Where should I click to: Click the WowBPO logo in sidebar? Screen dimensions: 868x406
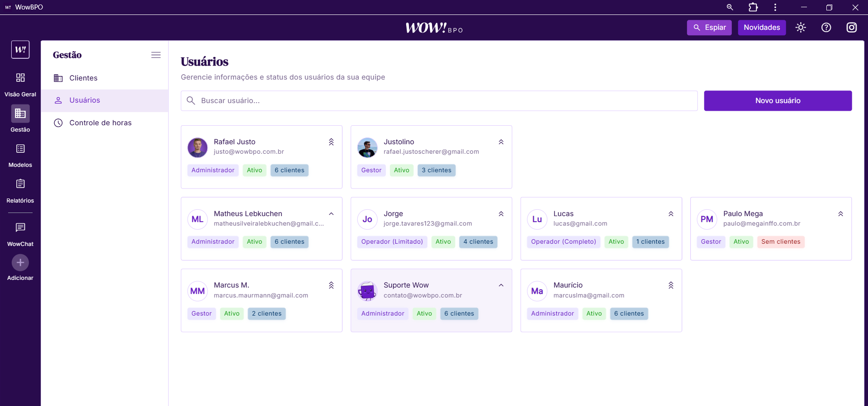pos(20,50)
